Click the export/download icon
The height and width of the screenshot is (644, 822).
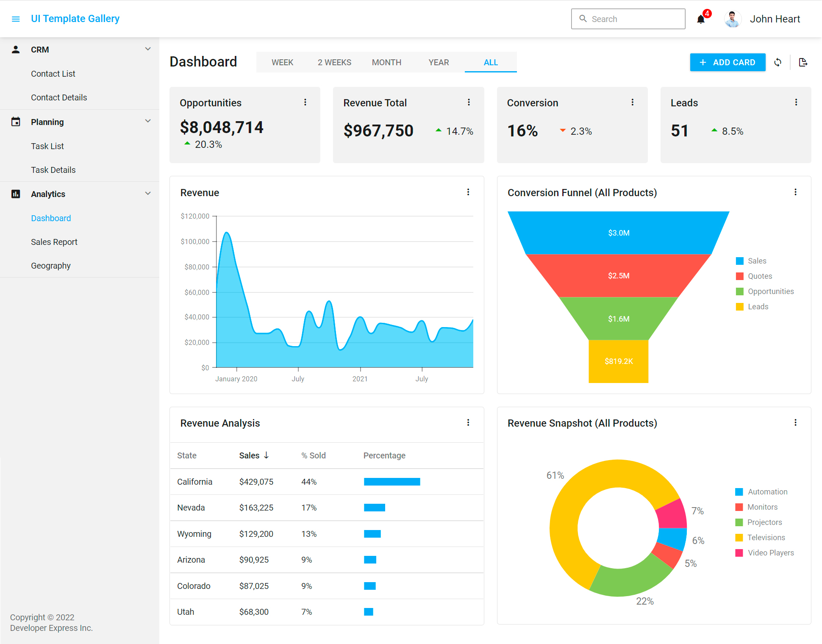pos(803,62)
